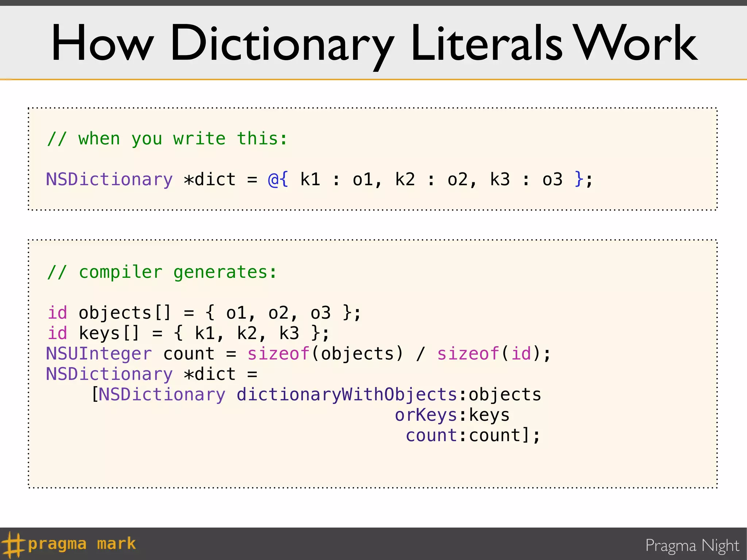Click the line 'id keys[] = { k1, k2, k3 };'
This screenshot has width=747, height=560.
(189, 333)
